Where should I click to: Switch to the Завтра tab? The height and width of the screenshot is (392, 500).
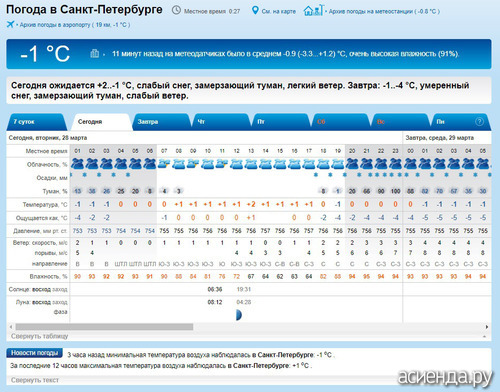pyautogui.click(x=161, y=122)
